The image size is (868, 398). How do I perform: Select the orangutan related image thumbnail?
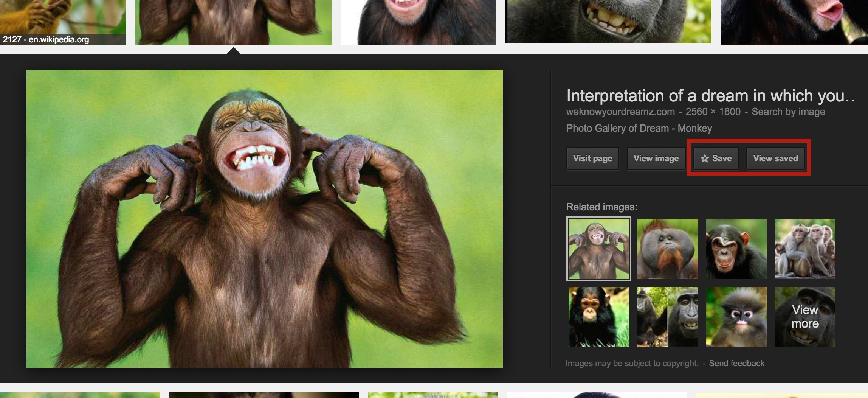click(667, 249)
